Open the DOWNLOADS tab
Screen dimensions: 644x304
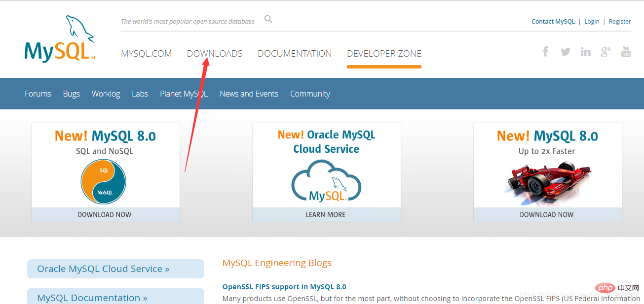[x=215, y=54]
